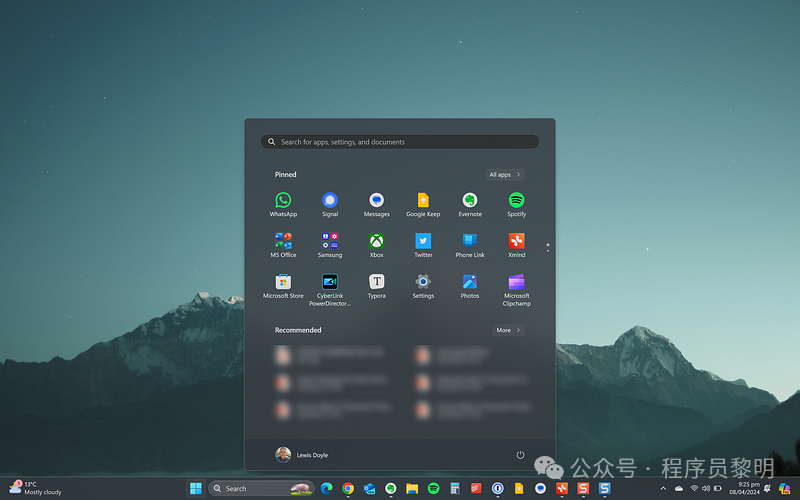Click the volume speaker tray icon
The image size is (800, 500).
click(706, 488)
